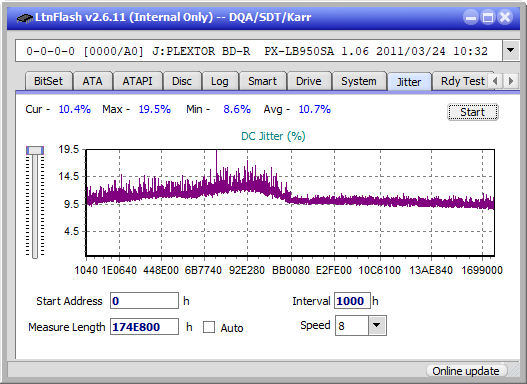Expand the drive selection dropdown arrow
Screen dimensions: 527x384
click(511, 50)
